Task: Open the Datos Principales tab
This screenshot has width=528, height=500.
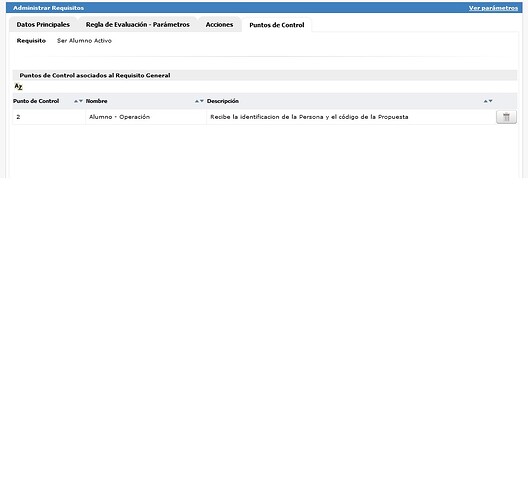Action: coord(43,25)
